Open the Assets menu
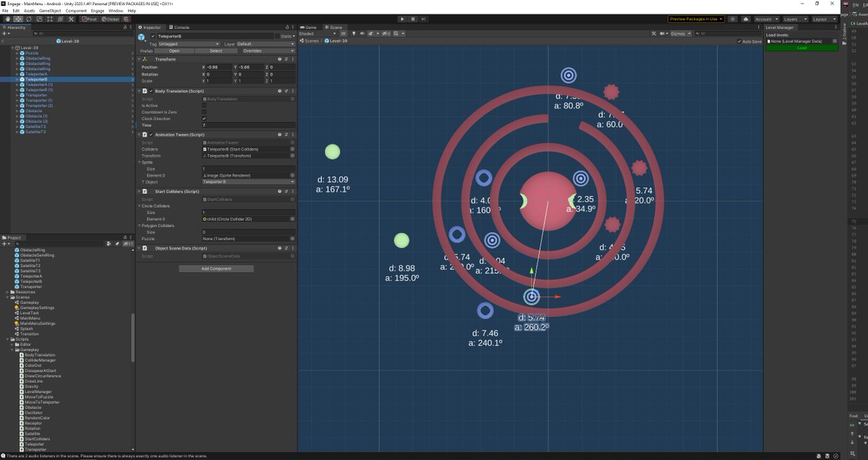868x460 pixels. point(29,11)
